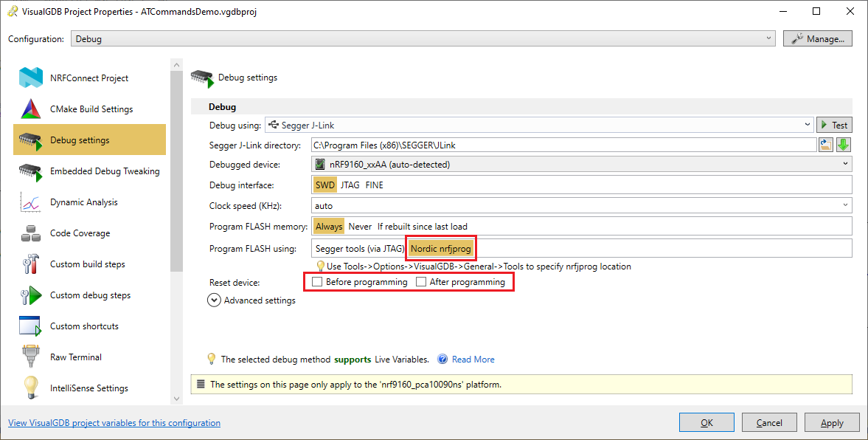Screen dimensions: 868x440
Task: Open Custom shortcuts page
Action: tap(89, 326)
